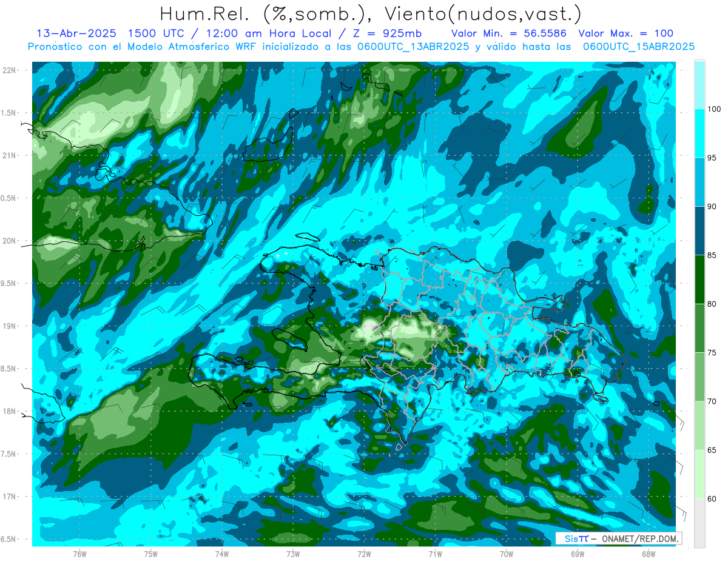The width and height of the screenshot is (728, 562).
Task: Click the '68W' longitude axis label
Action: 649,554
